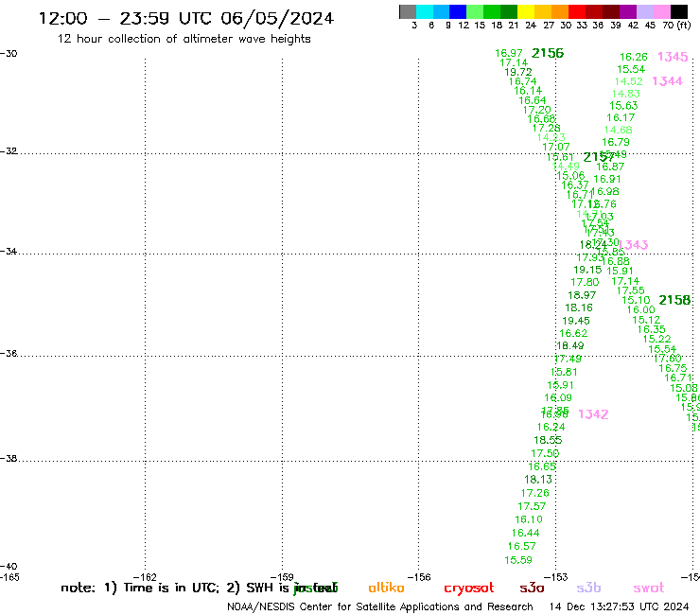Click the pink 1343 time label
The image size is (700, 615).
point(634,245)
